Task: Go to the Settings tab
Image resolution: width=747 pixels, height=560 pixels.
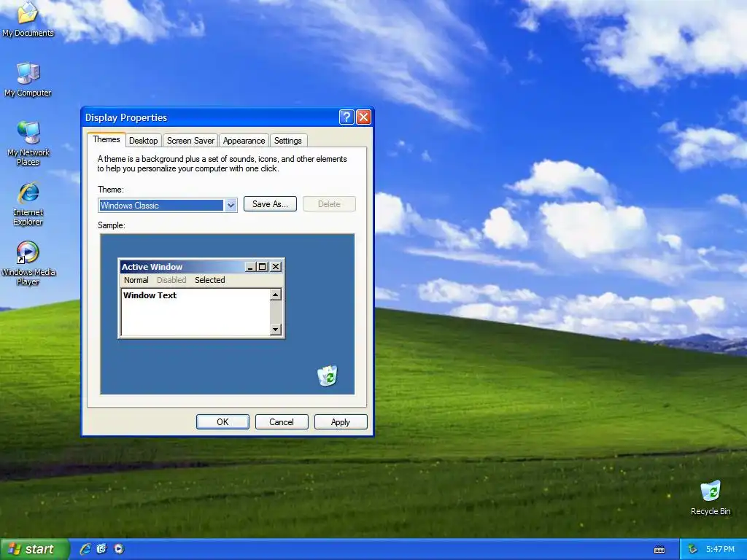Action: pos(287,141)
